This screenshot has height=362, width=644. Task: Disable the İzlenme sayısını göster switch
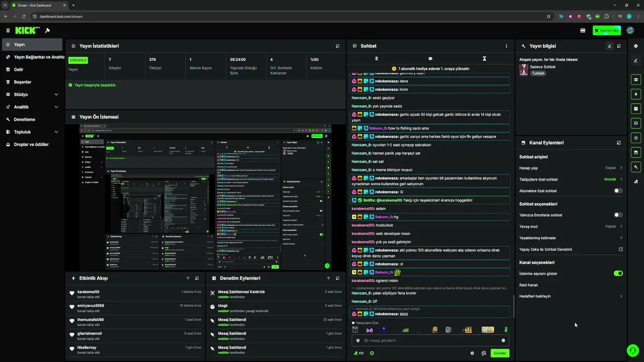[618, 274]
